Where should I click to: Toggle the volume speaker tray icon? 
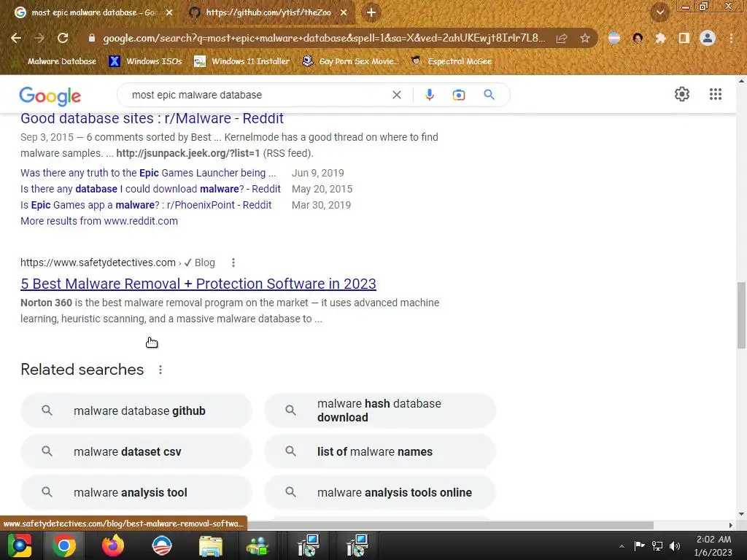tap(675, 545)
